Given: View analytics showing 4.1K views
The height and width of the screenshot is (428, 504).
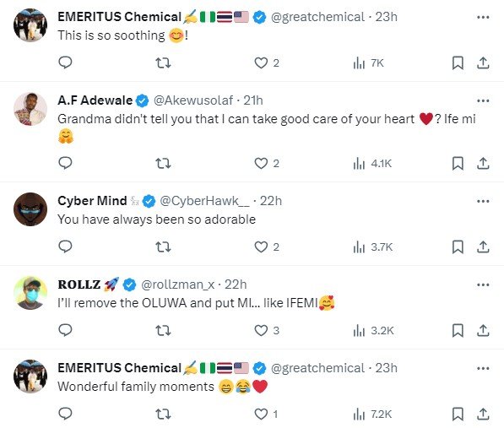Looking at the screenshot, I should (x=372, y=163).
